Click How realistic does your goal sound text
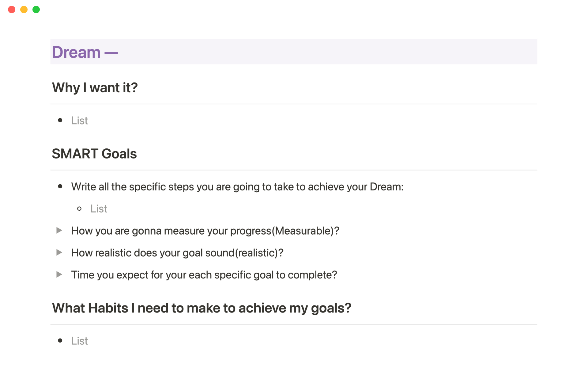The image size is (588, 368). (177, 253)
